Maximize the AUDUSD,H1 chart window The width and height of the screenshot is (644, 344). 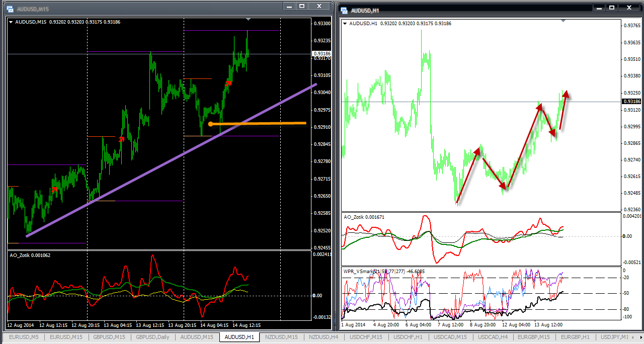click(612, 7)
